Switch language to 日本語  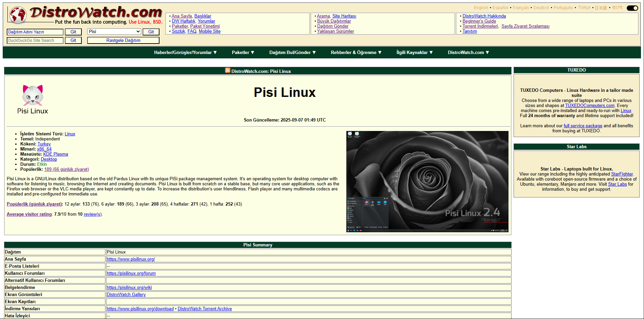[601, 8]
